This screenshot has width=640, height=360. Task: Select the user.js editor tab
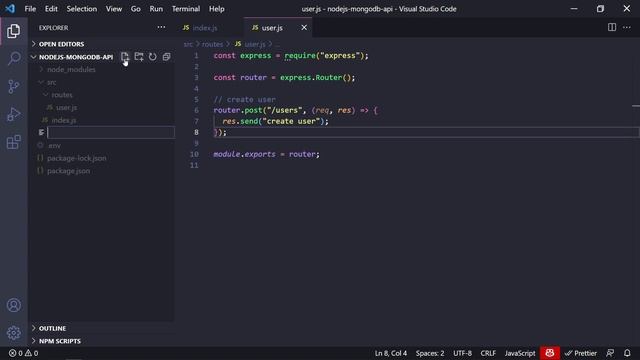272,28
